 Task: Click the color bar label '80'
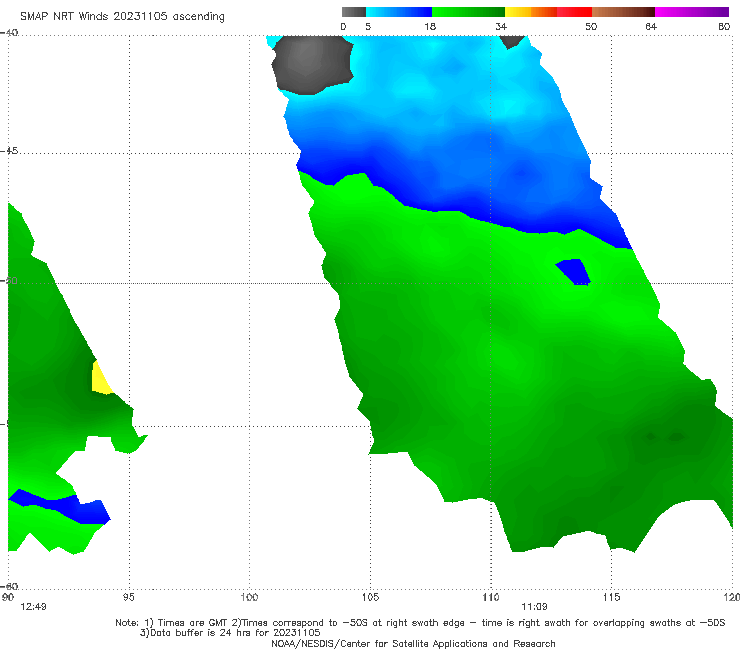[724, 27]
